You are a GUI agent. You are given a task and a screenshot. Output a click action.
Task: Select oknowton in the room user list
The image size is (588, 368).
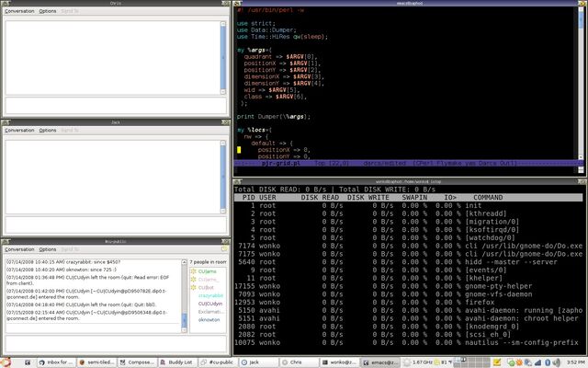coord(209,320)
